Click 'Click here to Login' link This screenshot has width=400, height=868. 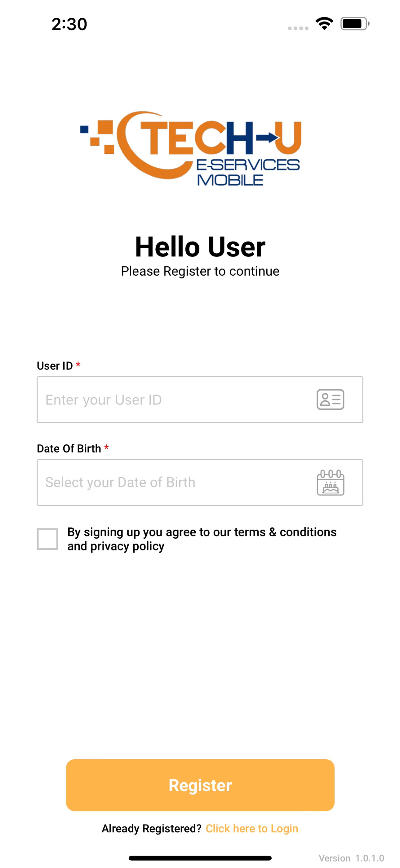coord(252,829)
